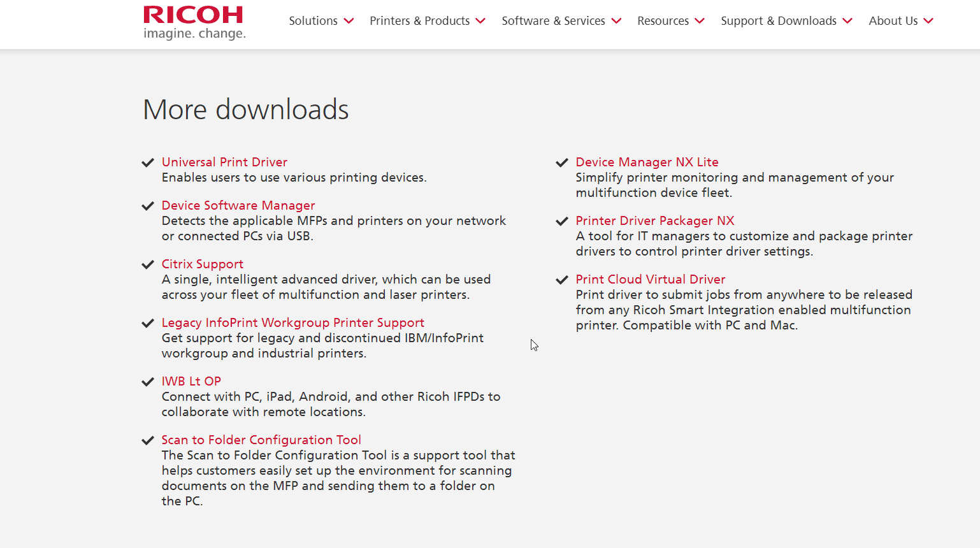Click checkmark icon beside Device Software Manager
The height and width of the screenshot is (548, 980).
pos(148,206)
